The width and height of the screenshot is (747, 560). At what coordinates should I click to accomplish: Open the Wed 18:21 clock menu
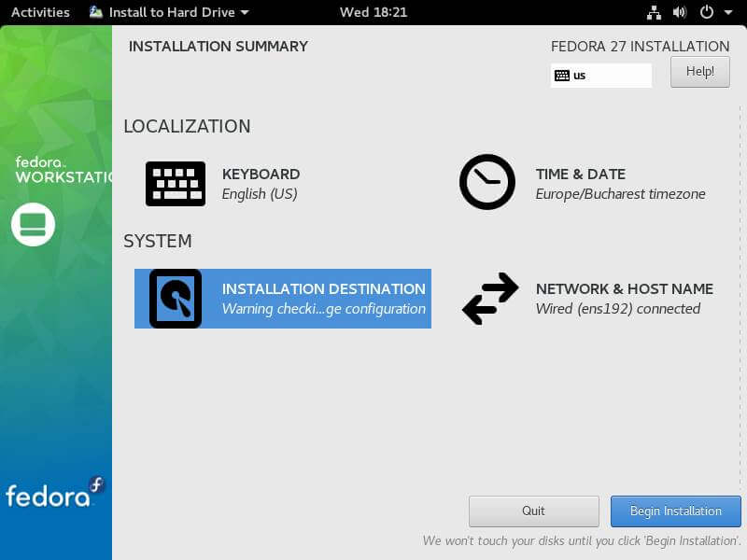click(373, 12)
